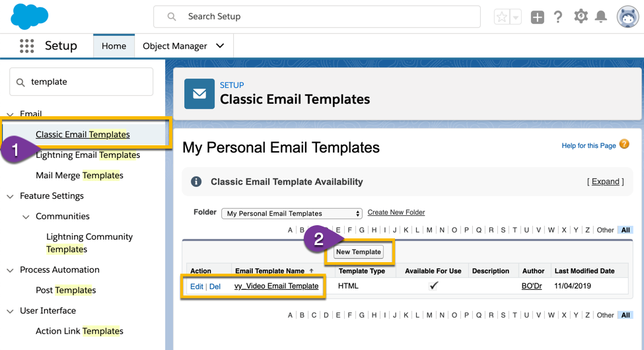This screenshot has width=644, height=350.
Task: Filter by 'Other' in the top alphabet bar
Action: click(605, 230)
